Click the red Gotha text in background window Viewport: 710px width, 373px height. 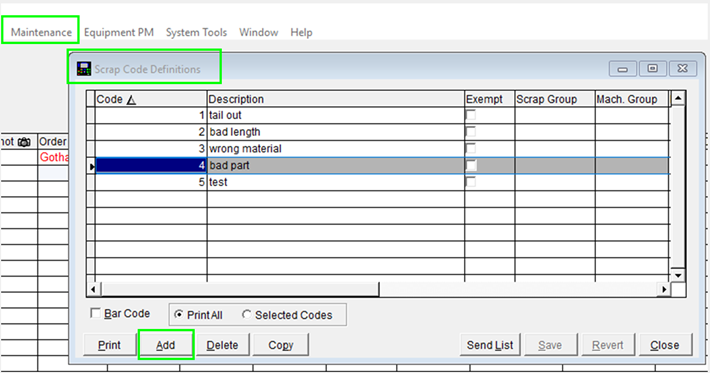point(54,157)
